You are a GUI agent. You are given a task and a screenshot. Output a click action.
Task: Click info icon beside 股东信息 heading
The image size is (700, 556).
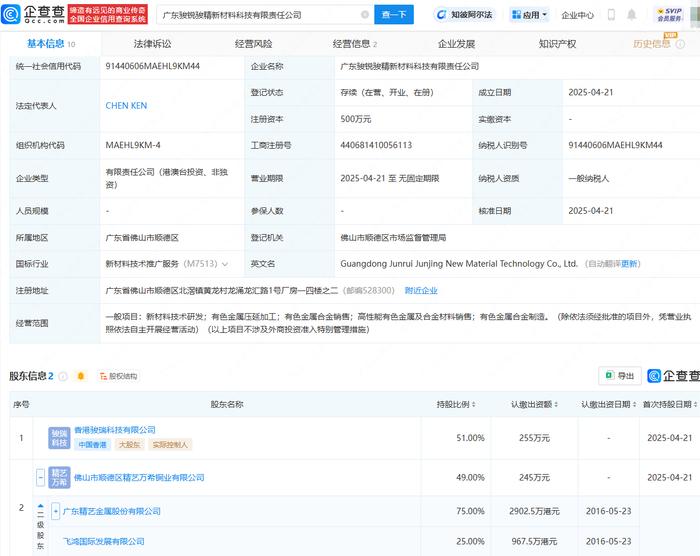coord(63,376)
